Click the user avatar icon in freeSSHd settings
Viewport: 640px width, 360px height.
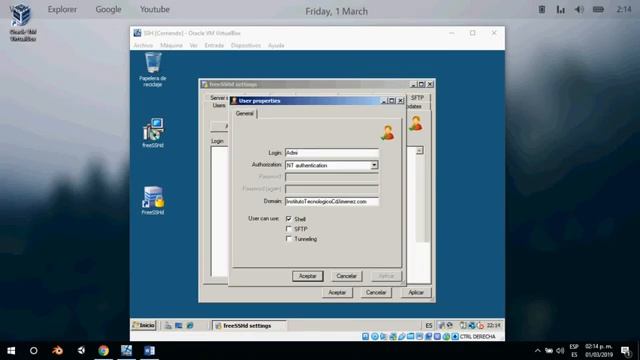click(x=416, y=123)
